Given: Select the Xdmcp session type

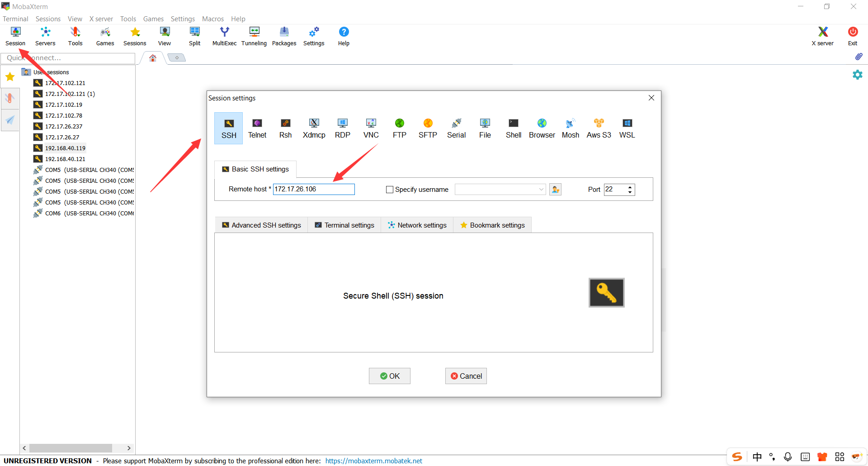Looking at the screenshot, I should 314,128.
